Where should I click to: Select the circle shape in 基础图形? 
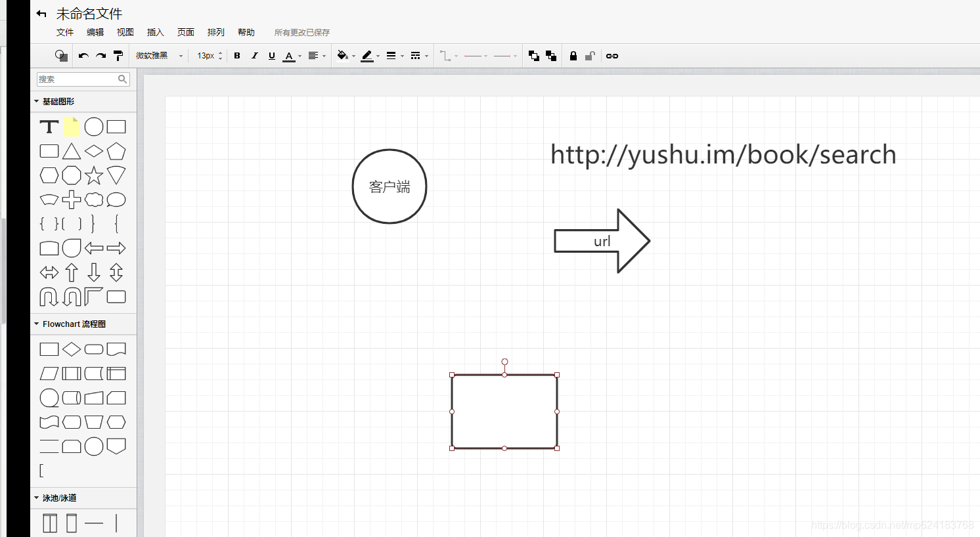[94, 127]
